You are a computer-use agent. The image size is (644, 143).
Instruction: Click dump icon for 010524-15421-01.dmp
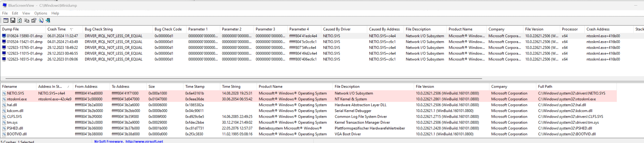tap(4, 41)
